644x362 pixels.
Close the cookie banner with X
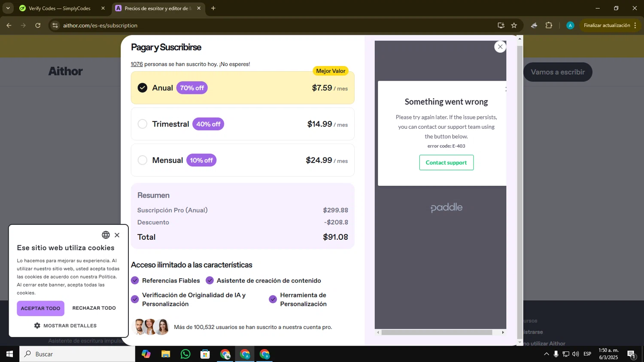click(x=117, y=235)
